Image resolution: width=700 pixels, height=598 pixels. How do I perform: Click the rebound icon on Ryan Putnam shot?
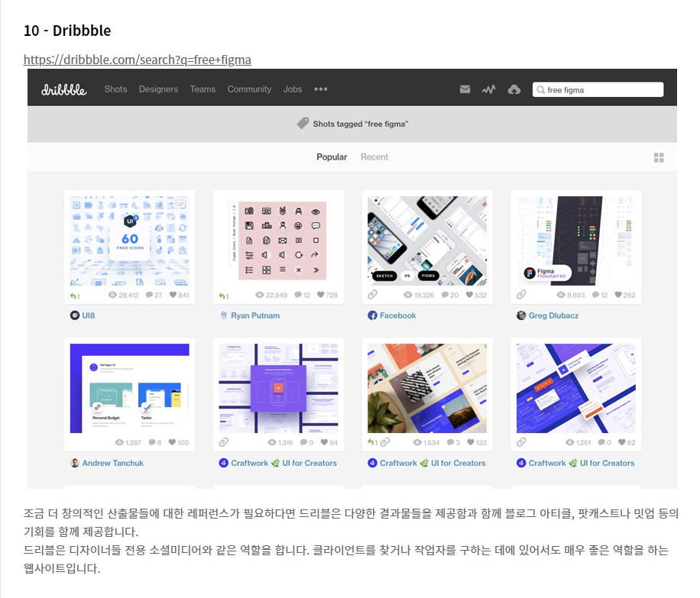coord(223,296)
